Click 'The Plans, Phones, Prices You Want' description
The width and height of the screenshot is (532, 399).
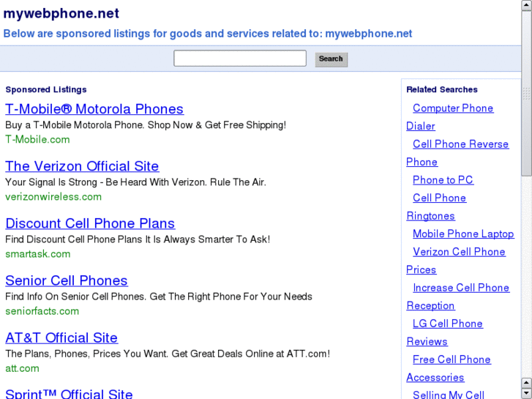pyautogui.click(x=168, y=354)
